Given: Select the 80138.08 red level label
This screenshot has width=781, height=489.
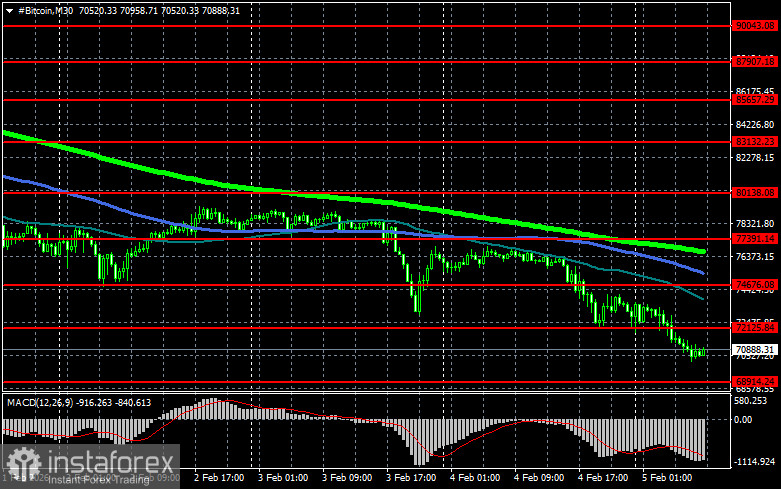Looking at the screenshot, I should [x=755, y=191].
